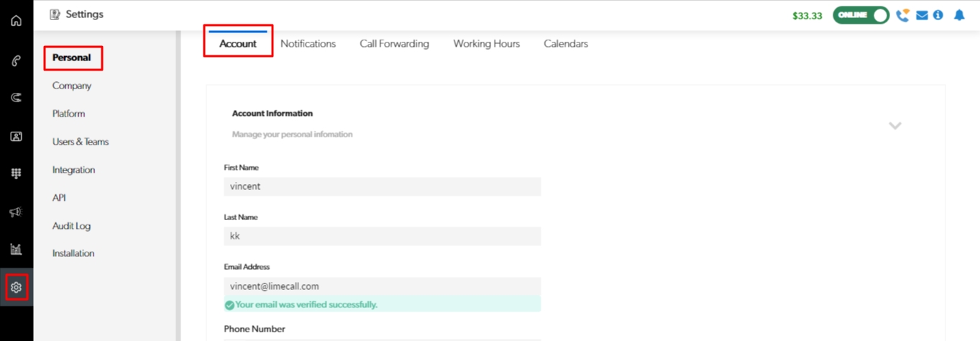The height and width of the screenshot is (341, 980).
Task: Toggle the ONLINE status switch
Action: 861,15
